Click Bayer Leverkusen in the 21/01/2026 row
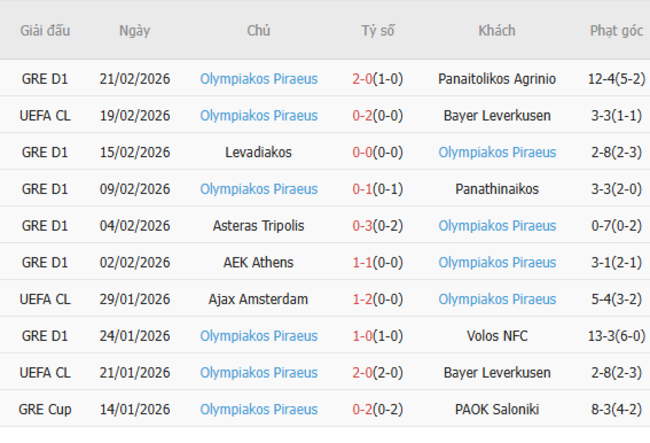The width and height of the screenshot is (650, 443). pos(497,373)
